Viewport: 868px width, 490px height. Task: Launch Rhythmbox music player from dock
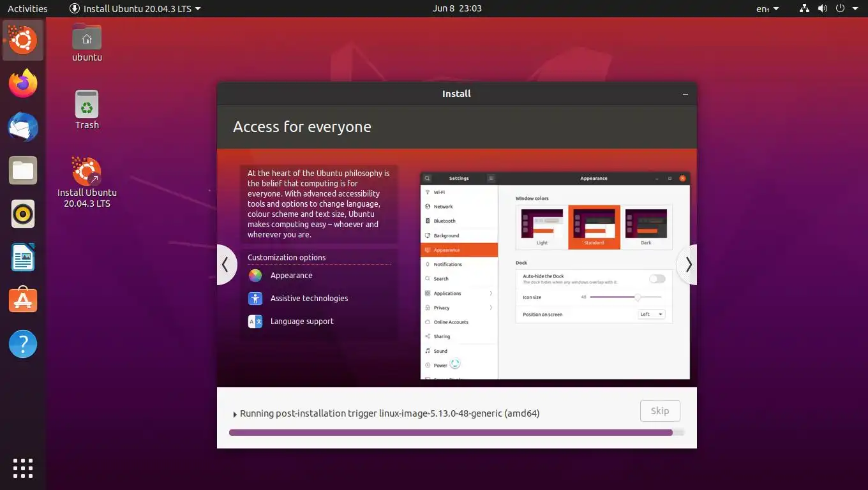[23, 214]
